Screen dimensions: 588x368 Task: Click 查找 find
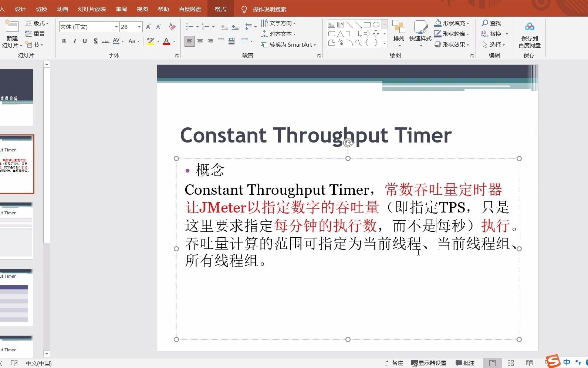point(491,23)
